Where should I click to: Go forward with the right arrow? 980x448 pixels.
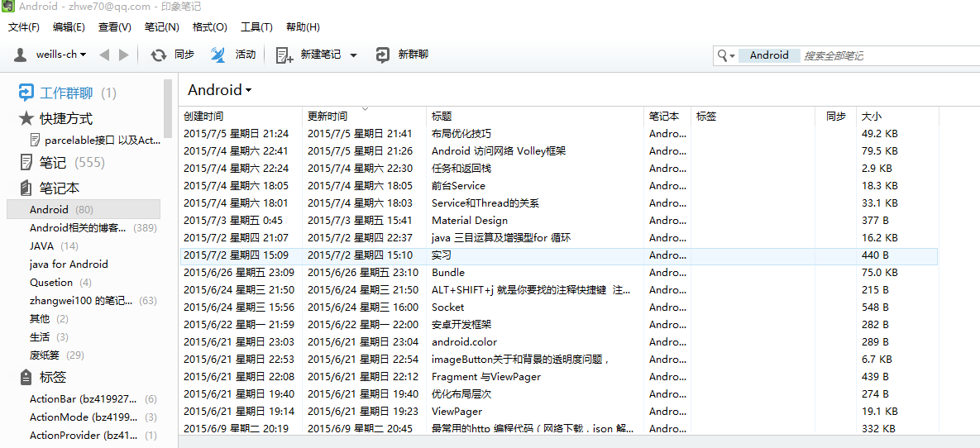click(x=124, y=55)
